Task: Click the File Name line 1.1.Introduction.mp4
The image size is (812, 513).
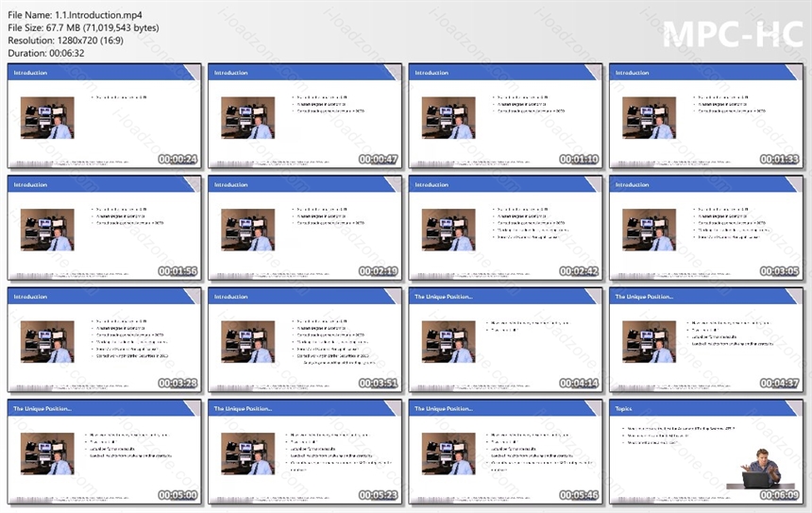Action: point(76,15)
